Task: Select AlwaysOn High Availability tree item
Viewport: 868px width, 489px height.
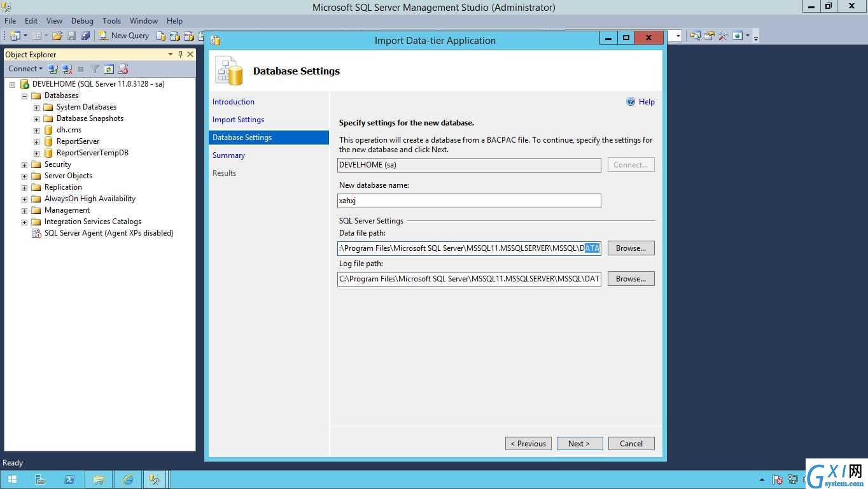Action: coord(90,199)
